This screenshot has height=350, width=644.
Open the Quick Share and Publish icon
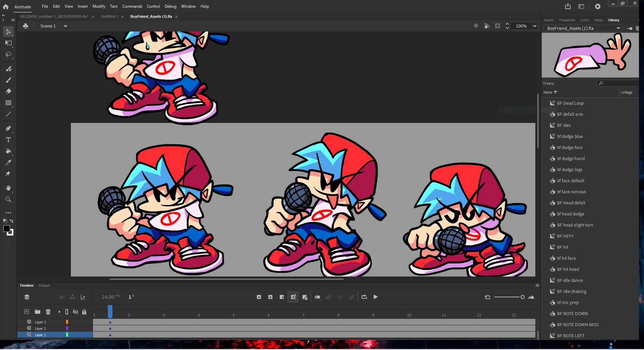[568, 6]
